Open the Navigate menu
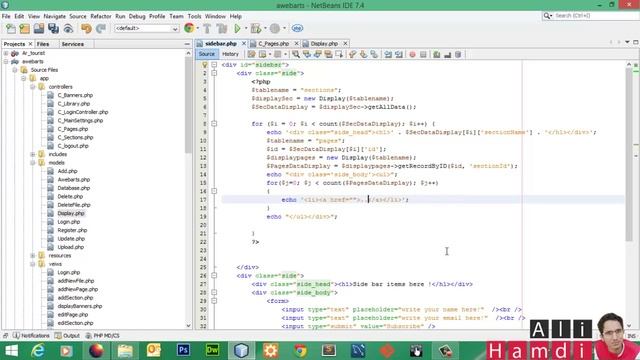The height and width of the screenshot is (360, 640). point(55,16)
